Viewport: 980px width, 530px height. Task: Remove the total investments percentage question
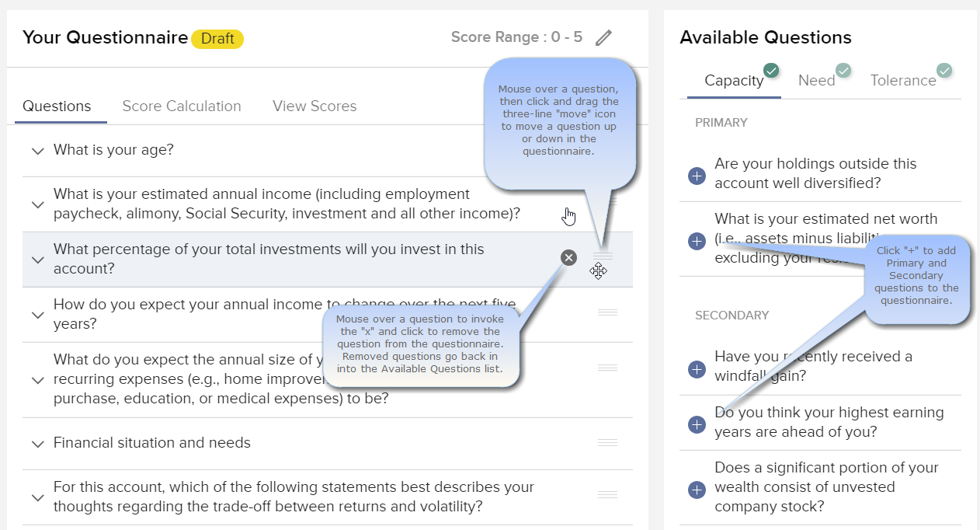pyautogui.click(x=568, y=257)
